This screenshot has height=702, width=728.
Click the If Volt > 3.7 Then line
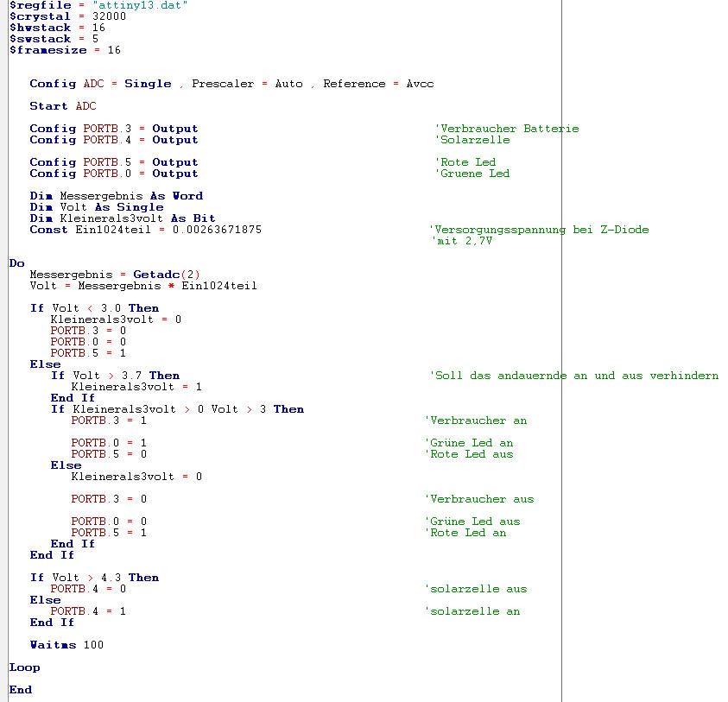click(115, 375)
